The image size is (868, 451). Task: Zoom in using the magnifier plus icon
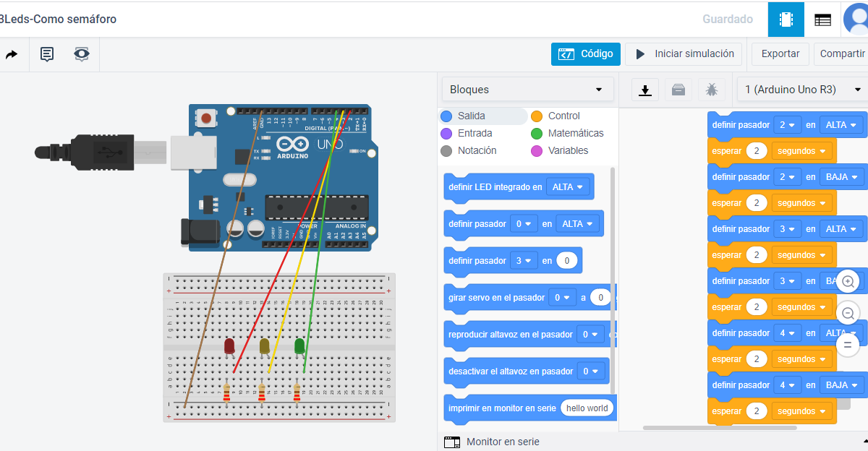(x=848, y=281)
